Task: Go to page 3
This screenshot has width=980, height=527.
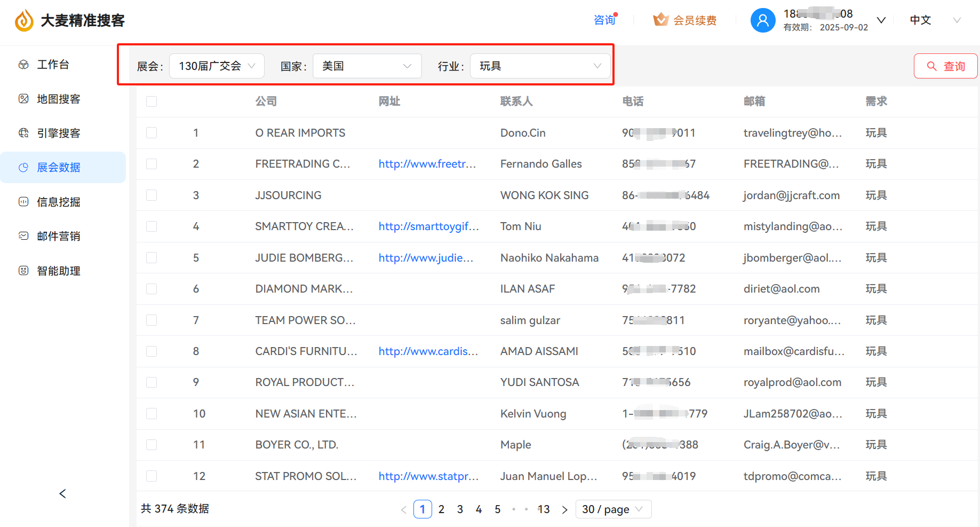Action: [x=460, y=509]
